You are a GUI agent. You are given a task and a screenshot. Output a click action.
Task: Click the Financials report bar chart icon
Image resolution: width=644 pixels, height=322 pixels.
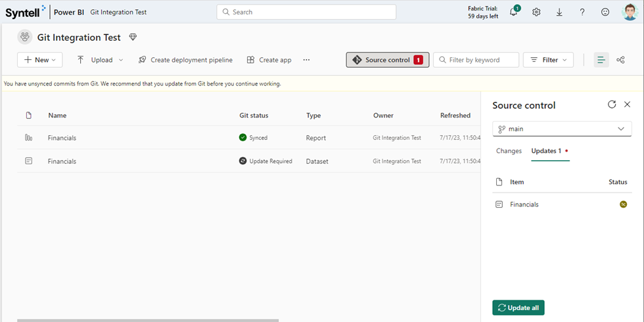pos(28,137)
